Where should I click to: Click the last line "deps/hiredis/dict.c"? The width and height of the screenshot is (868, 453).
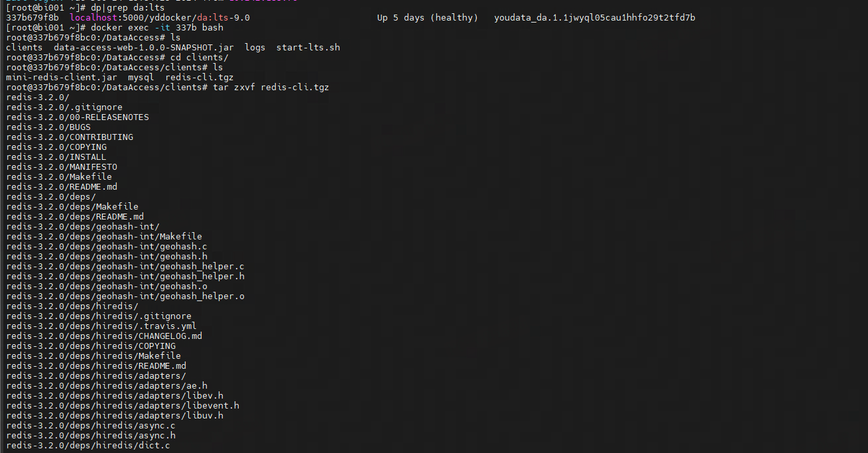coord(88,446)
